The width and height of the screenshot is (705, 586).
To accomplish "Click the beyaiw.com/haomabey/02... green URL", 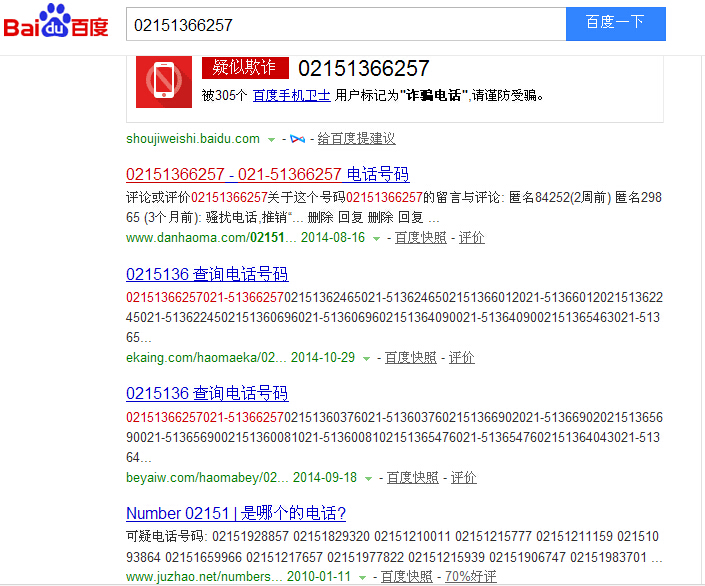I will (207, 478).
